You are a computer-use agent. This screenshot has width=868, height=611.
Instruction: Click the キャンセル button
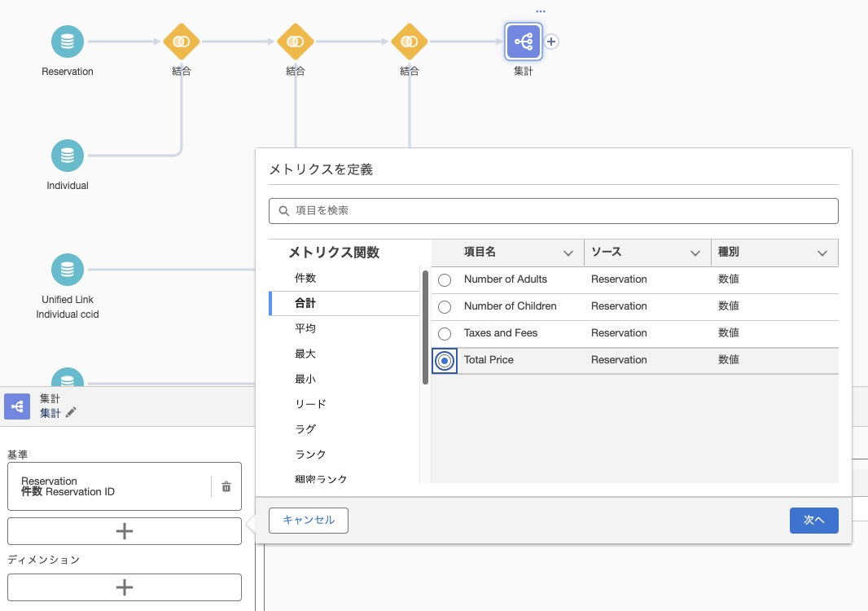click(x=309, y=520)
